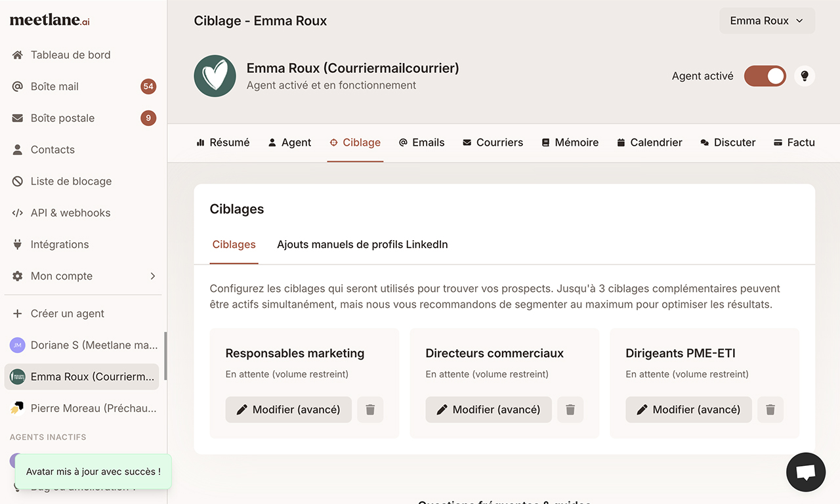Open the Tableau de bord
This screenshot has height=504, width=840.
click(70, 54)
